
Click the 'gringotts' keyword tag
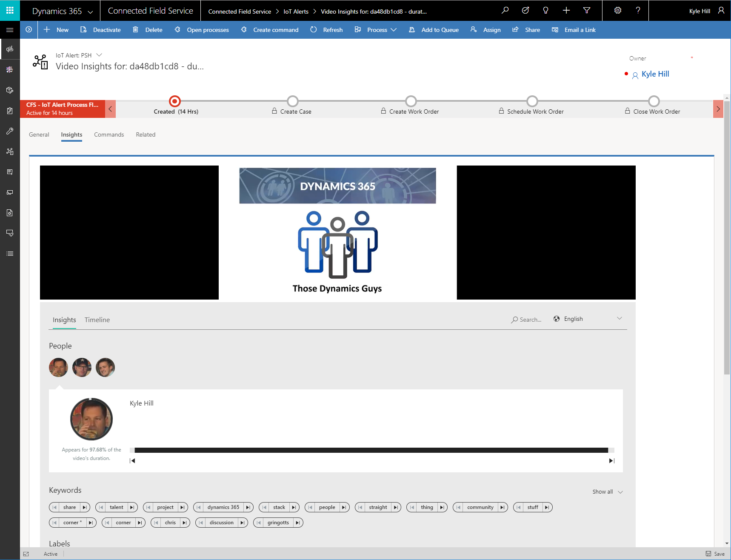pos(278,523)
